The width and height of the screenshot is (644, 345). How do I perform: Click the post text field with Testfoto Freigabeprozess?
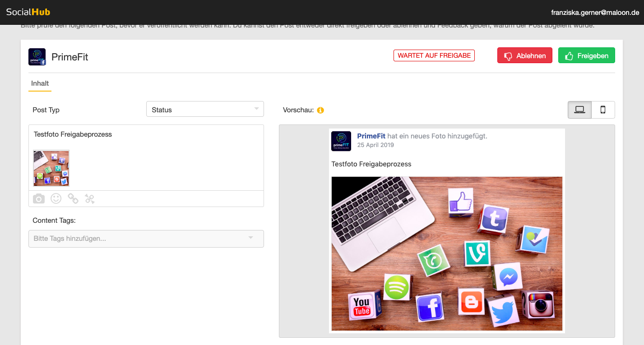tap(146, 134)
